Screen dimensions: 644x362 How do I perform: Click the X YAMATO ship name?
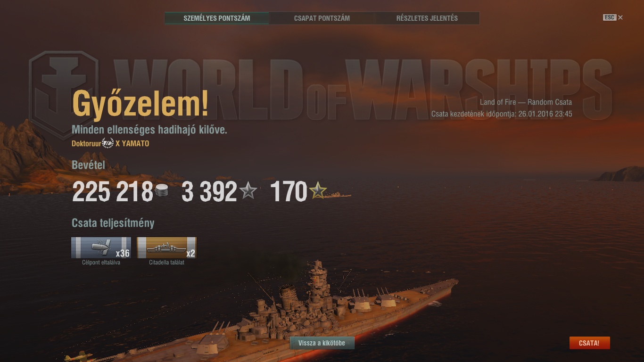tap(132, 143)
